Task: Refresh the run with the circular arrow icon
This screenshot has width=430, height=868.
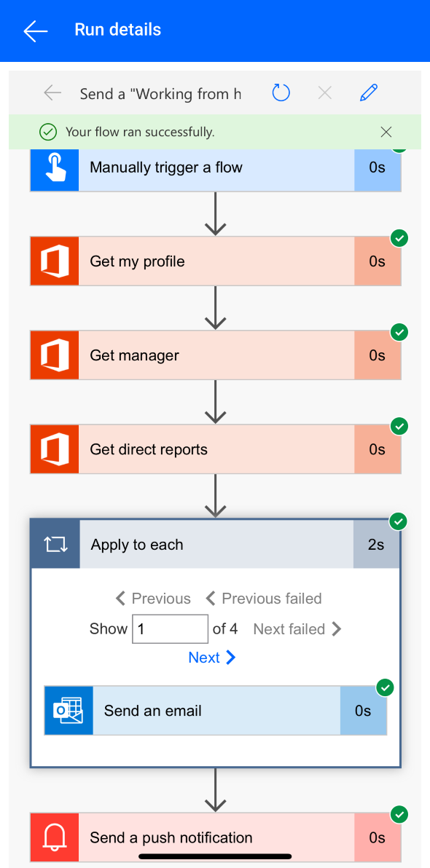Action: [281, 92]
